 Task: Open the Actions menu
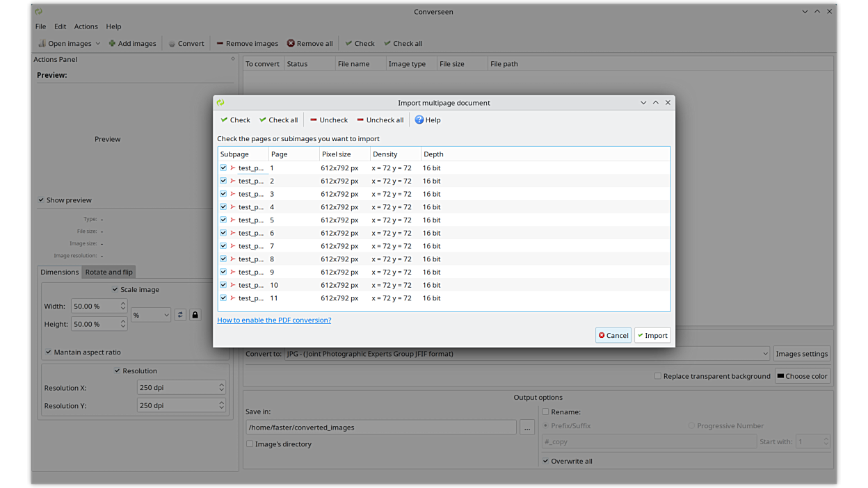(86, 26)
